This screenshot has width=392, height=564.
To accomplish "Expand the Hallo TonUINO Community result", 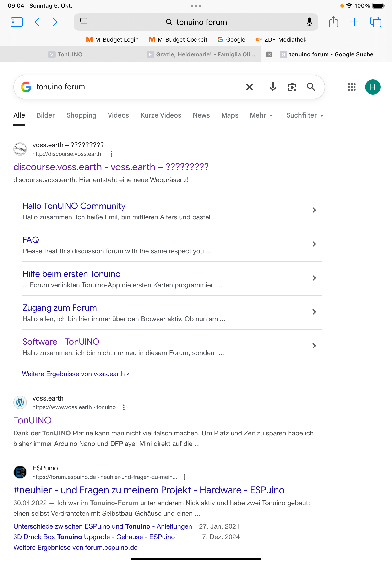I will [x=314, y=210].
